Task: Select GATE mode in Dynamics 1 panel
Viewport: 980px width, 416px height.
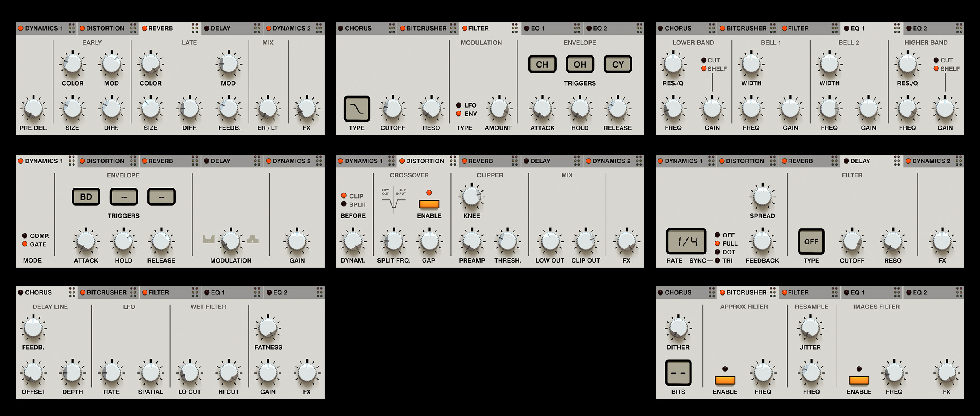Action: tap(34, 244)
